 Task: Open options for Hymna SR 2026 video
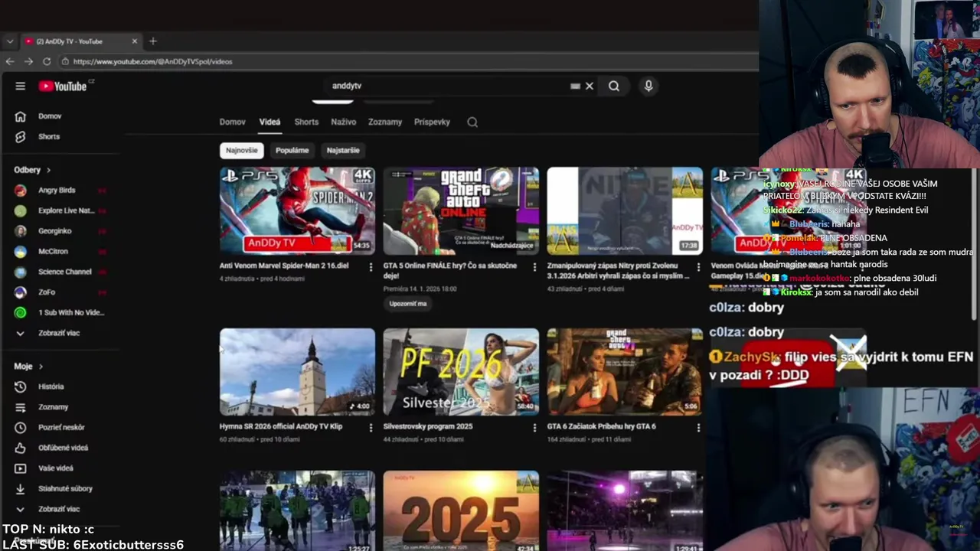click(371, 428)
